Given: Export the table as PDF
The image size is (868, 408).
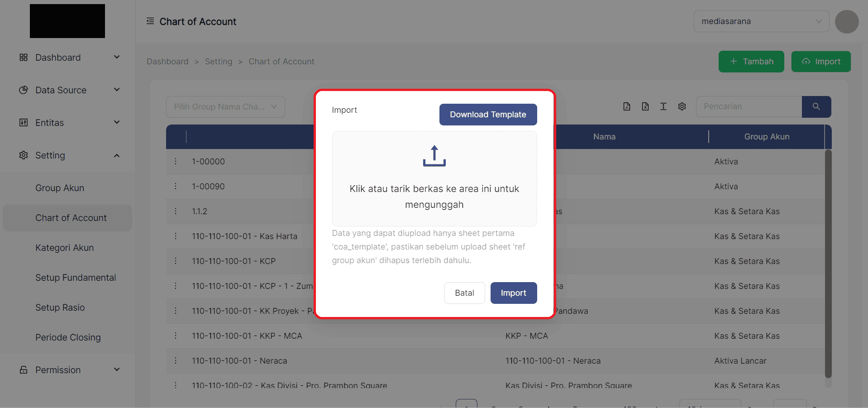Looking at the screenshot, I should [626, 106].
